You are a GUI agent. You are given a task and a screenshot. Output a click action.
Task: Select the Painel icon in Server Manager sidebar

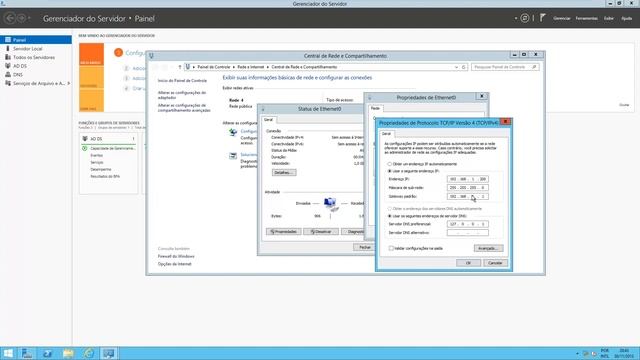coord(8,40)
